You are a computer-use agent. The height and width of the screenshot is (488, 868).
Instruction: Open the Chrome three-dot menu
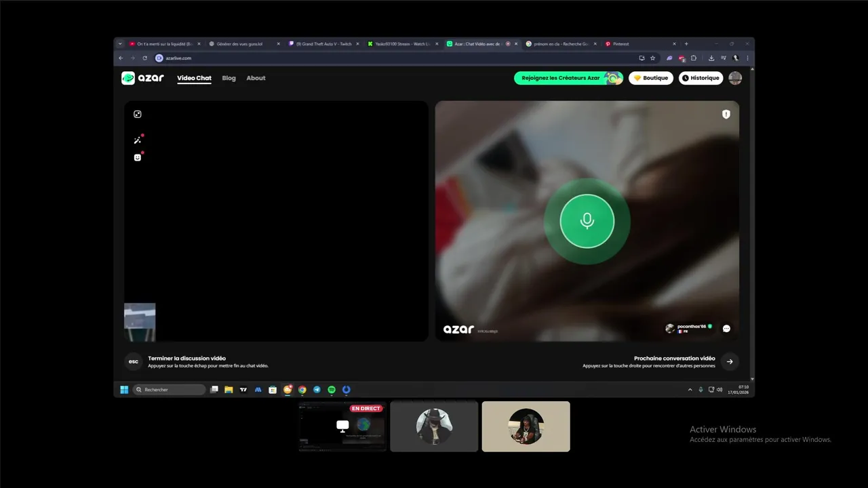point(748,58)
